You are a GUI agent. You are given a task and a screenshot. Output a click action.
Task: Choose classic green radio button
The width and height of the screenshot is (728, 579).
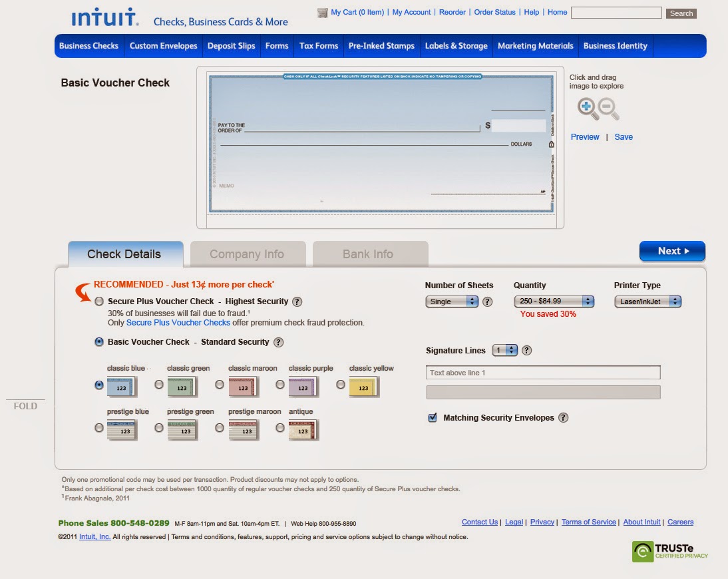[x=159, y=385]
